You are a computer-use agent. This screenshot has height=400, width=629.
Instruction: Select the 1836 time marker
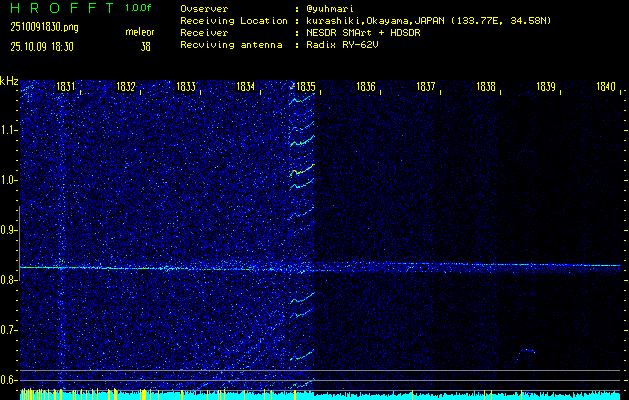point(366,86)
